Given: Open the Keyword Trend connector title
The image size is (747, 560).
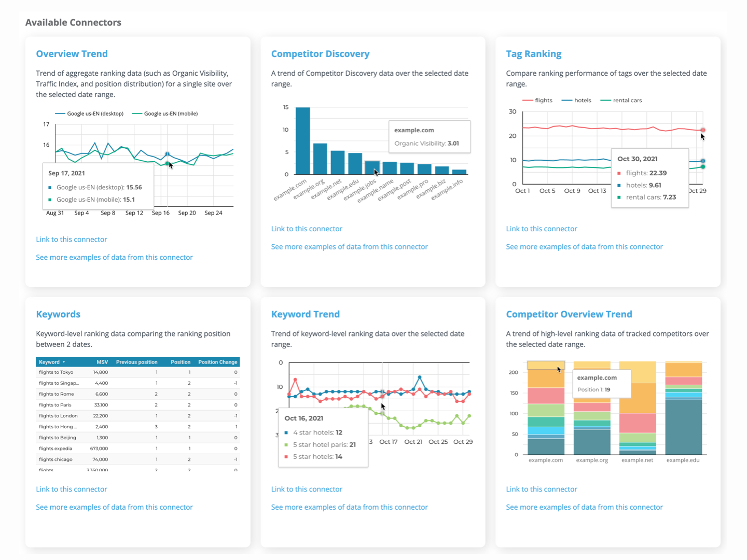Looking at the screenshot, I should tap(305, 314).
